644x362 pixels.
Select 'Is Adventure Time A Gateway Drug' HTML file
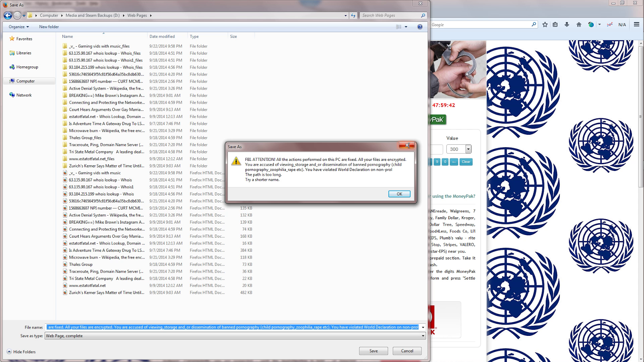point(106,250)
